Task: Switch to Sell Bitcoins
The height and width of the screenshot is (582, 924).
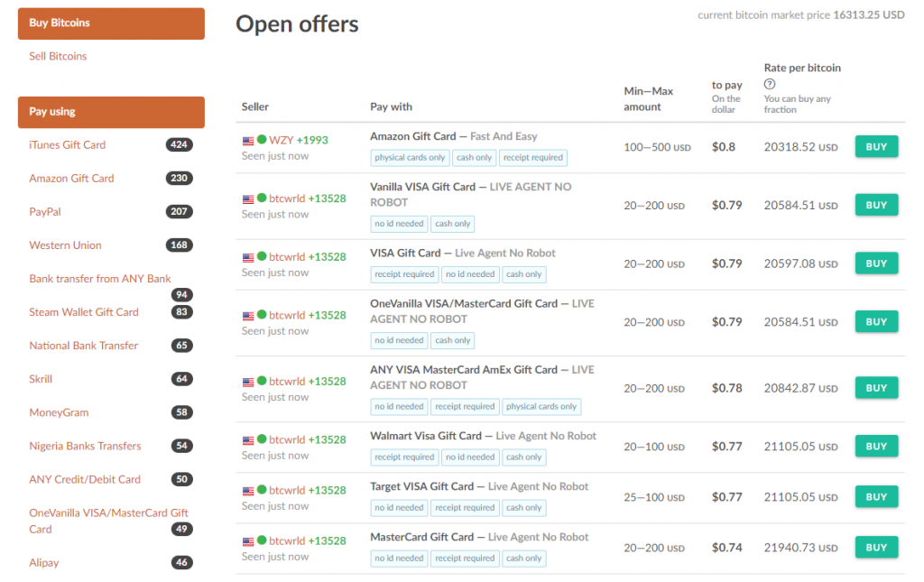Action: coord(58,56)
